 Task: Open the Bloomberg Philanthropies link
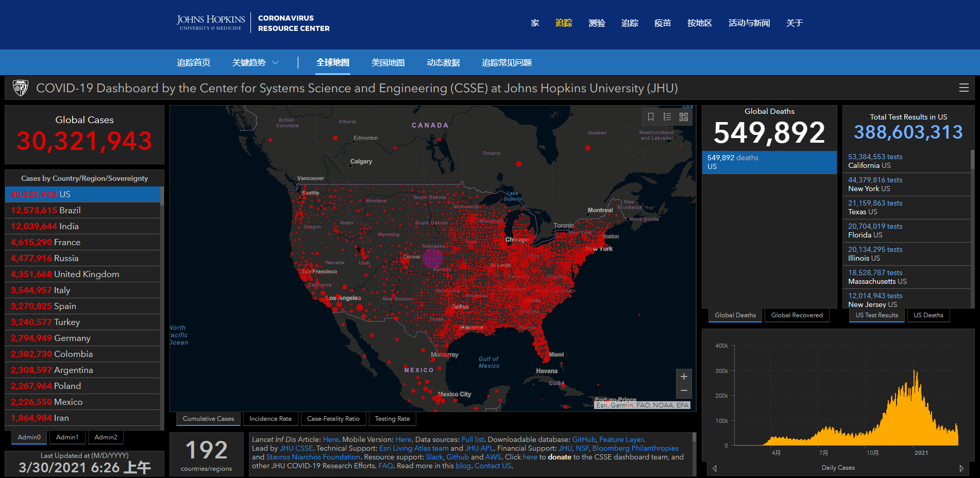click(635, 448)
